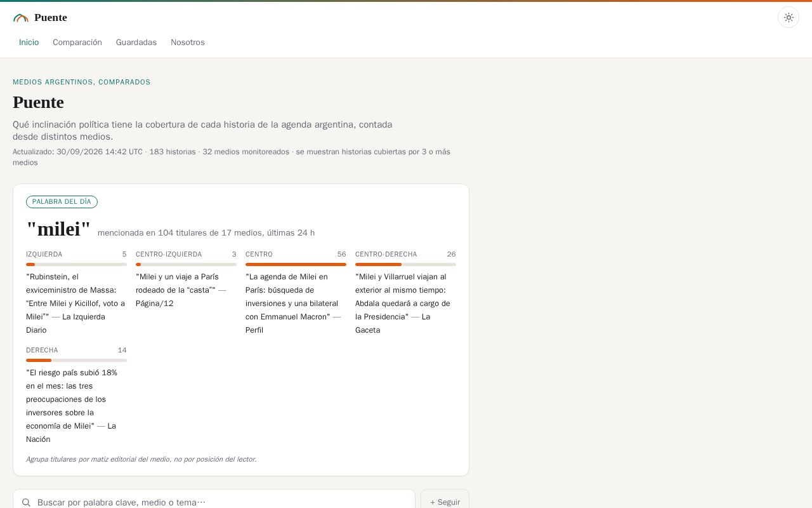This screenshot has height=508, width=812.
Task: Click the CENTRO column label
Action: (x=259, y=254)
